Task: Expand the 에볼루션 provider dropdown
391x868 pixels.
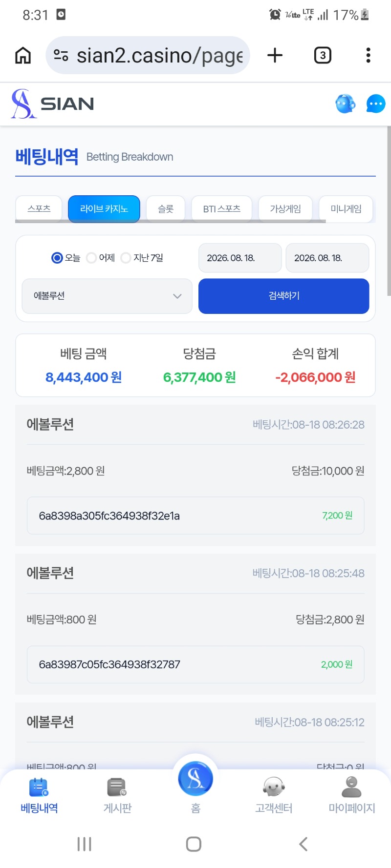Action: (x=107, y=296)
